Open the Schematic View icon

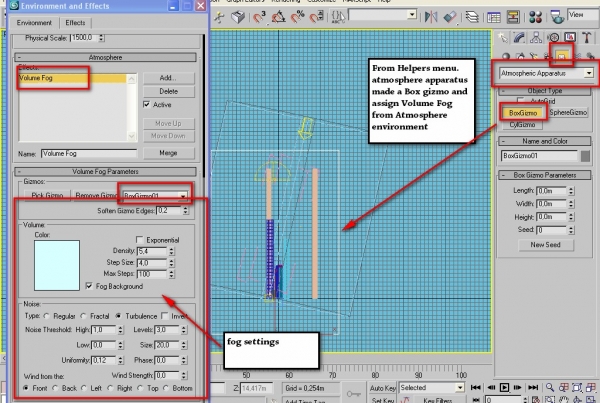pos(513,17)
